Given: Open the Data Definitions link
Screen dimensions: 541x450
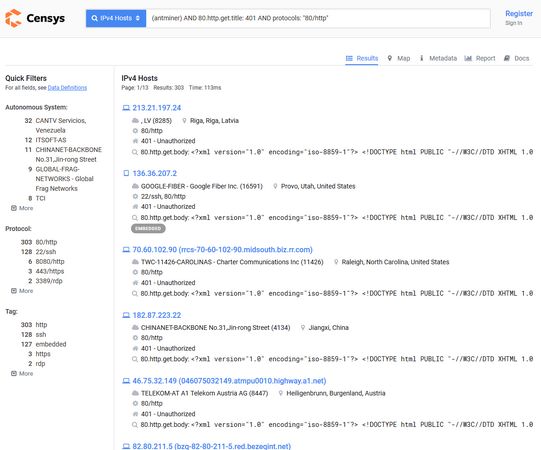Looking at the screenshot, I should click(x=67, y=88).
